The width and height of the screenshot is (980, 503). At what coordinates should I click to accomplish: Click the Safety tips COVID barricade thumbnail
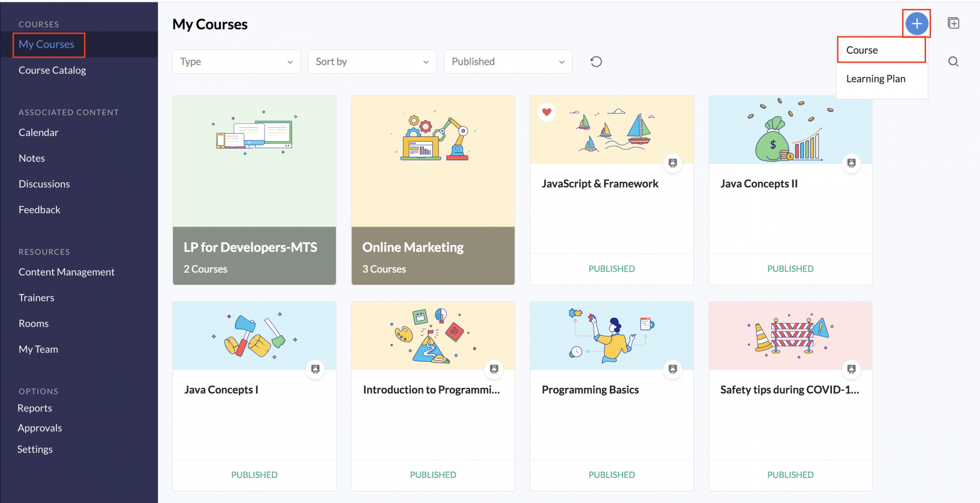(x=790, y=336)
